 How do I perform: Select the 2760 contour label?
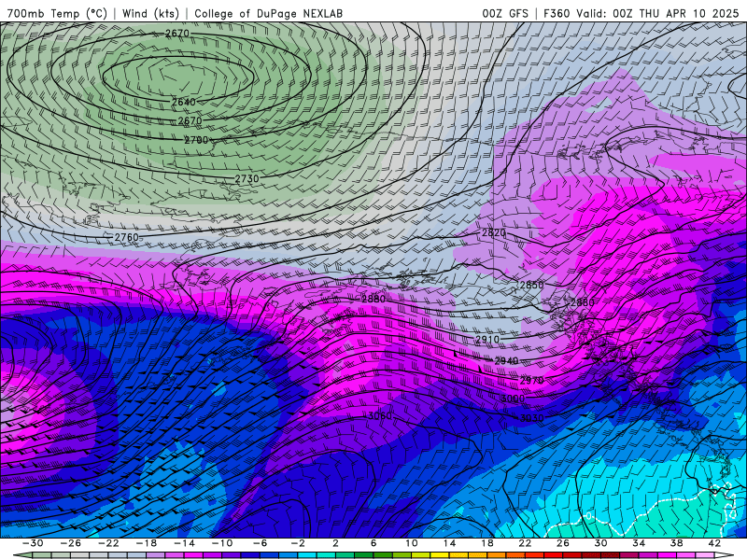tap(126, 237)
